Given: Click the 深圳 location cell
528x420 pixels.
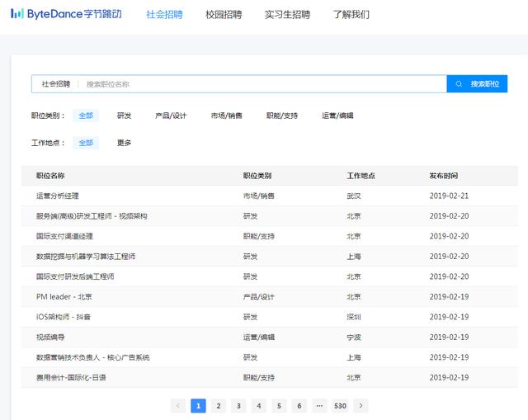Looking at the screenshot, I should [x=354, y=317].
